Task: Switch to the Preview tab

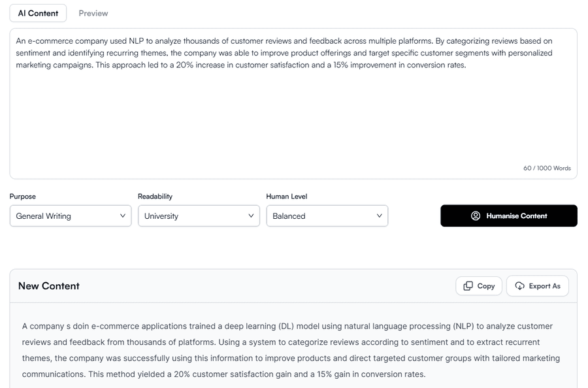Action: tap(93, 14)
